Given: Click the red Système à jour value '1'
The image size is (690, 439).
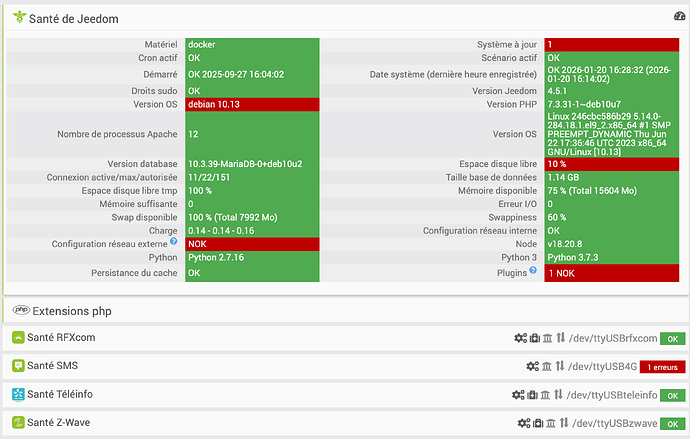Looking at the screenshot, I should pos(612,44).
